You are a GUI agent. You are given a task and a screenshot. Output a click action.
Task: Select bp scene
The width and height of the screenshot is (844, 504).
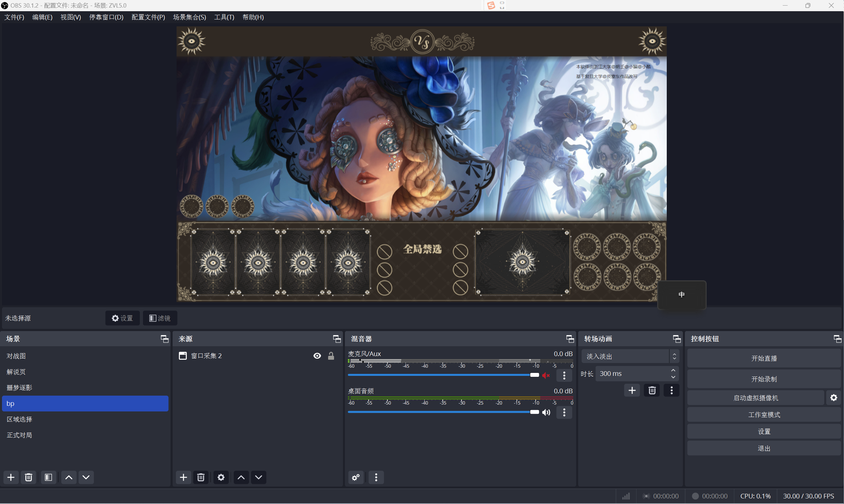coord(85,404)
